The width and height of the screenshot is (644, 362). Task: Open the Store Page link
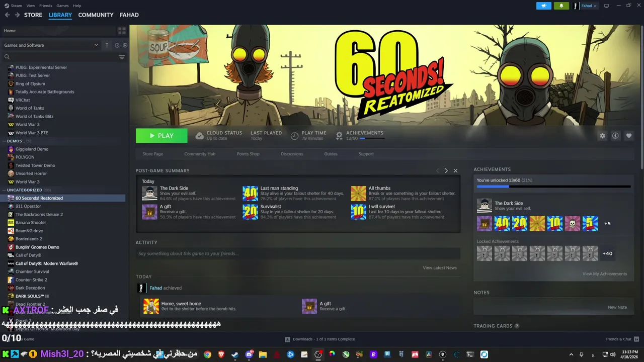(x=152, y=154)
